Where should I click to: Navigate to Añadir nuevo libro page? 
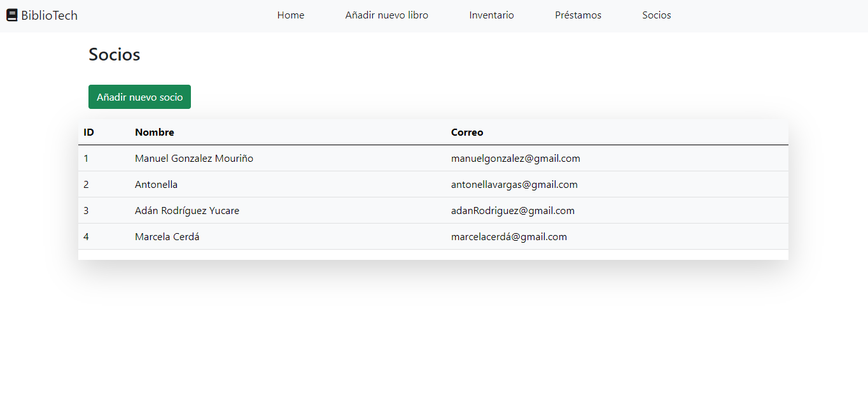click(386, 15)
